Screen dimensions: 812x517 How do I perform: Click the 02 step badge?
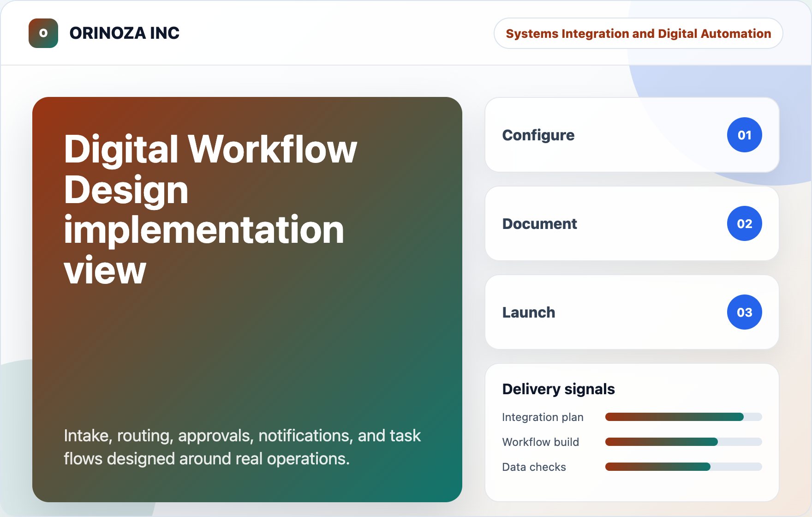(744, 223)
